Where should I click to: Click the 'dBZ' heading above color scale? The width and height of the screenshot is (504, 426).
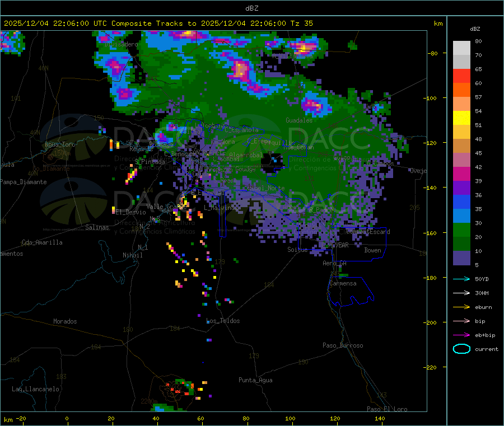pos(475,29)
